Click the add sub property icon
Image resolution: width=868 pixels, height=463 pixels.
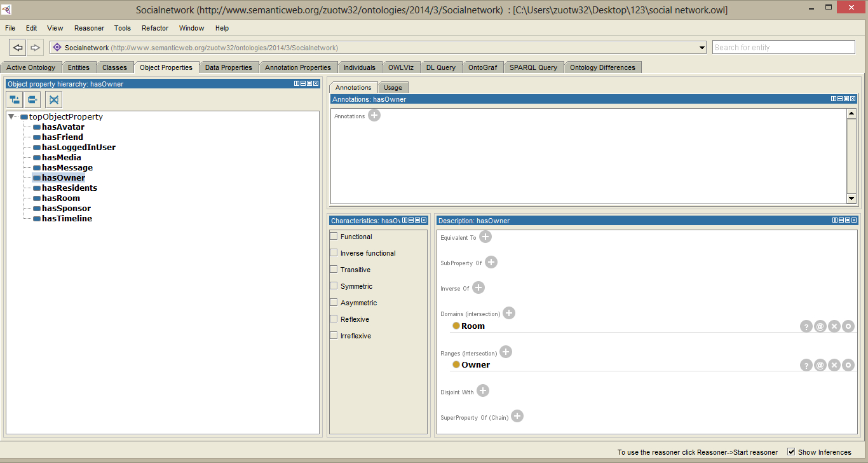point(15,99)
